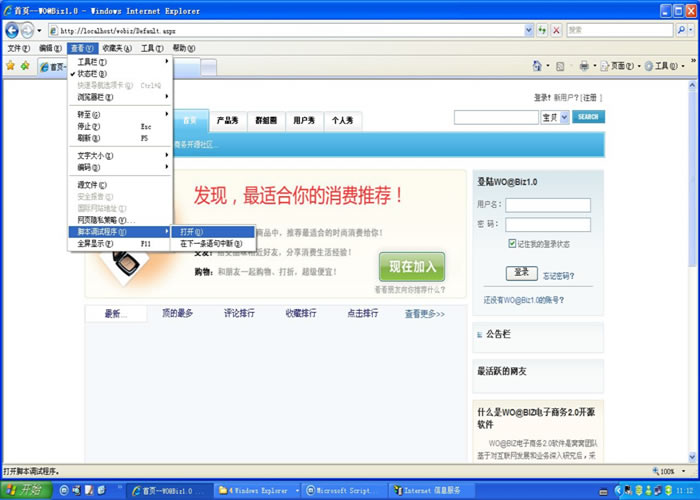Image resolution: width=700 pixels, height=500 pixels.
Task: Open the 收藏夹 menu
Action: pos(117,48)
